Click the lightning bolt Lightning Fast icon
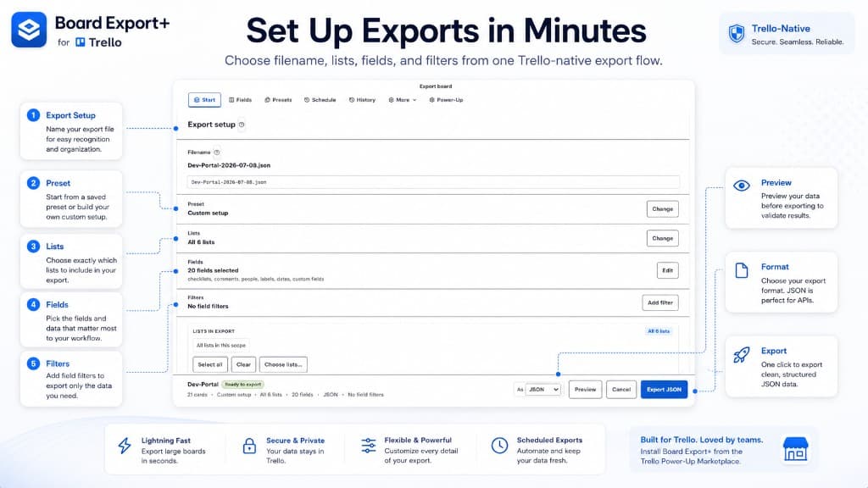The height and width of the screenshot is (488, 868). [125, 445]
